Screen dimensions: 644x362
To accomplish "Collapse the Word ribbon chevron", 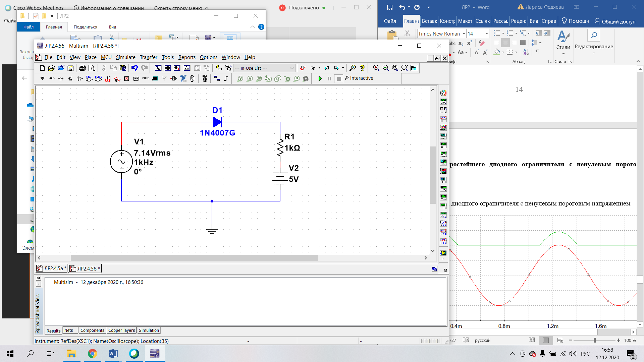I will coord(638,61).
